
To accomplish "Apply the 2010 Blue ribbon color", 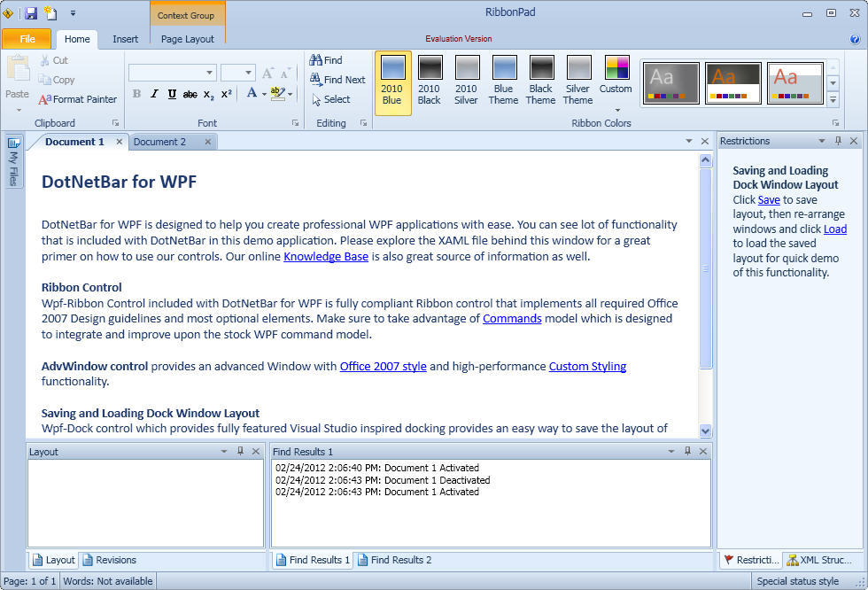I will (x=392, y=83).
